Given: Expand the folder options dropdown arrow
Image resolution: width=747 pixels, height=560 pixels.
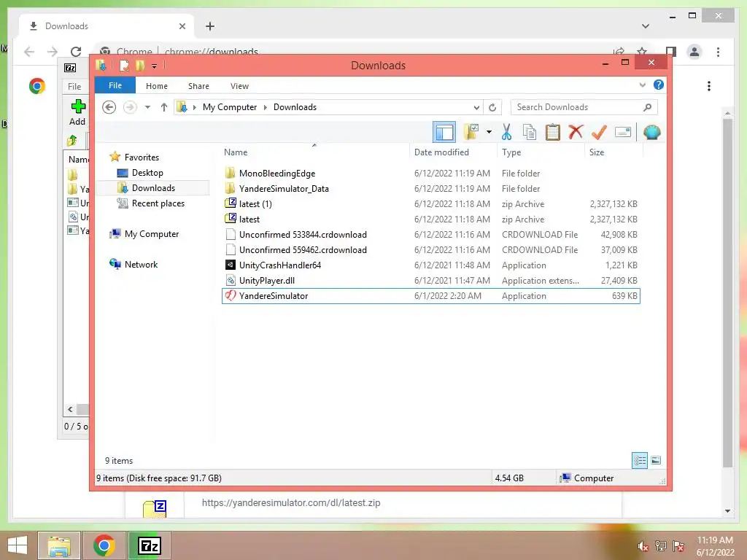Looking at the screenshot, I should point(489,132).
